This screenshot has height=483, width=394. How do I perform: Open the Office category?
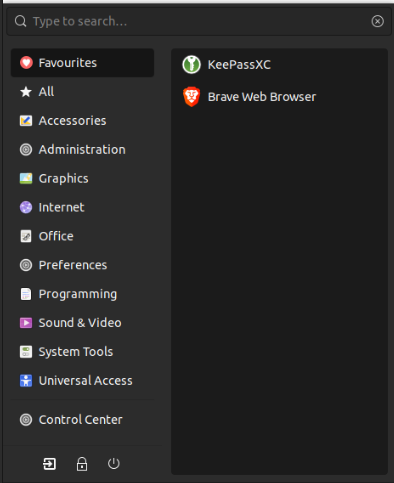pos(82,236)
